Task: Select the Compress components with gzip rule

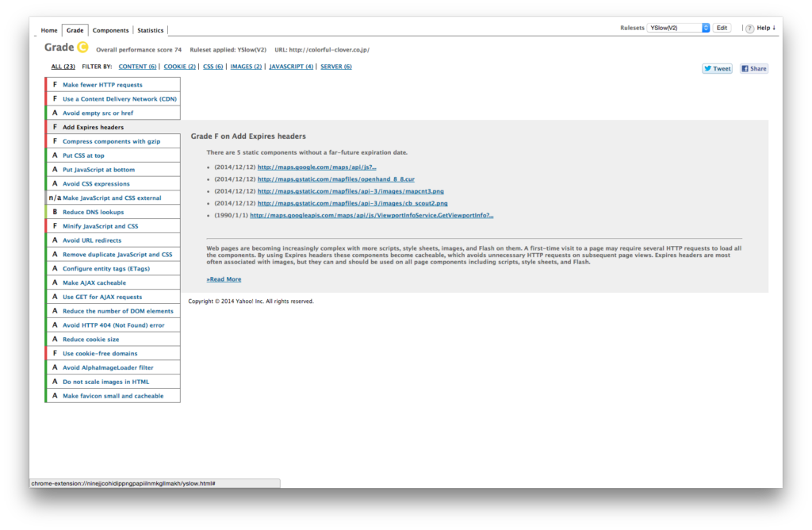Action: pyautogui.click(x=111, y=141)
